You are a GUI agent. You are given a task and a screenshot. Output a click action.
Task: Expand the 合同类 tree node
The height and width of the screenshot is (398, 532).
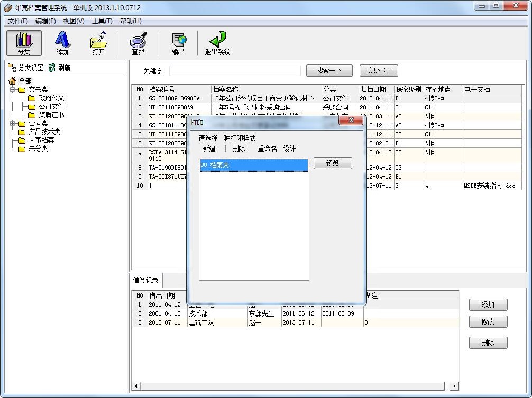13,123
